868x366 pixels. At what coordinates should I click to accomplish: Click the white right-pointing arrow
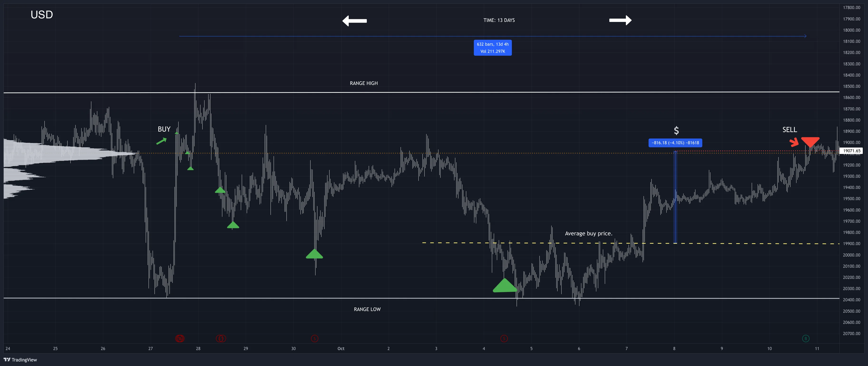(620, 20)
